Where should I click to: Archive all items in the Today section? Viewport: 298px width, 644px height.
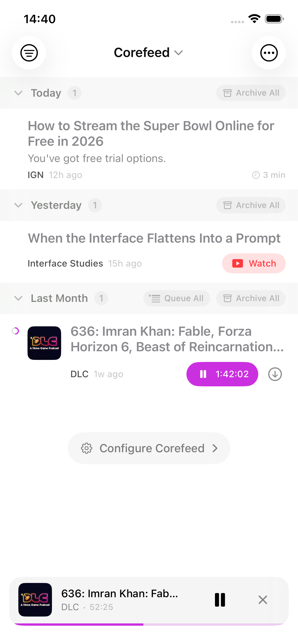250,93
